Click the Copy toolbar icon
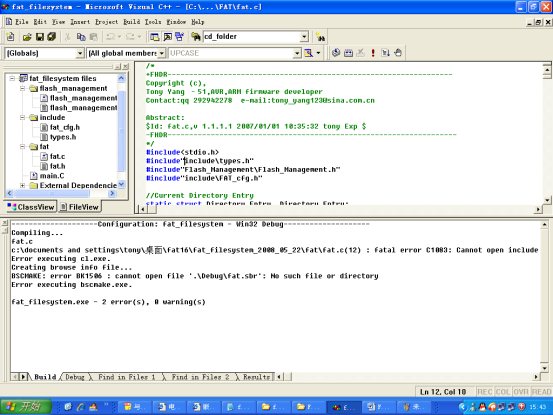The height and width of the screenshot is (415, 553). pos(81,37)
